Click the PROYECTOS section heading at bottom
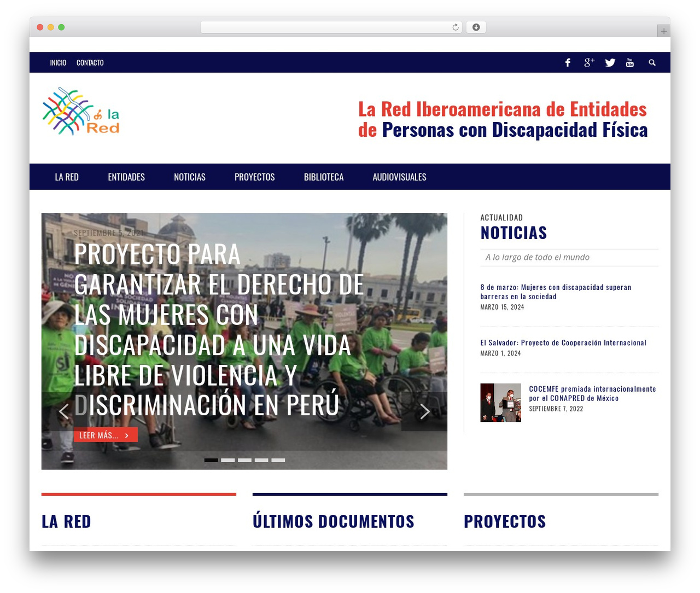This screenshot has height=593, width=700. pyautogui.click(x=505, y=521)
